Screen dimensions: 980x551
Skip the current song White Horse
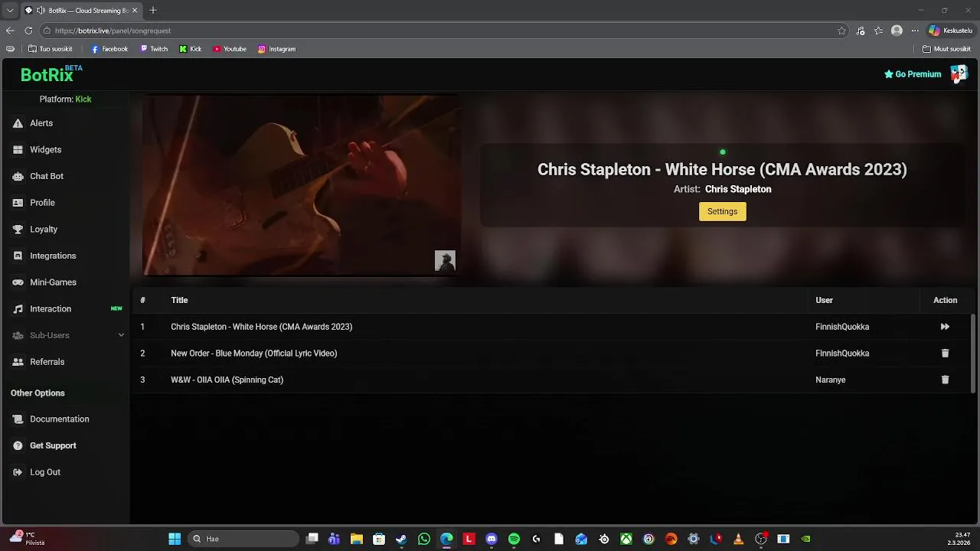(945, 327)
